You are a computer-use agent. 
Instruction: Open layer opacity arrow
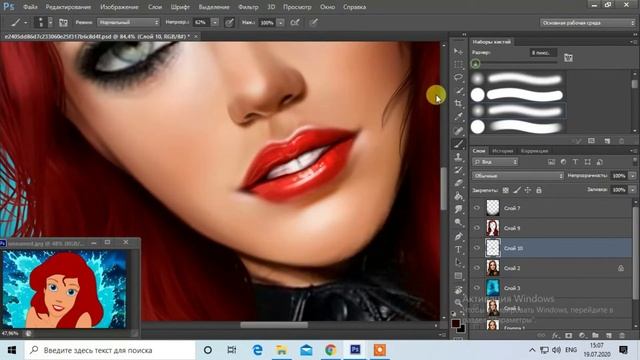pyautogui.click(x=632, y=176)
